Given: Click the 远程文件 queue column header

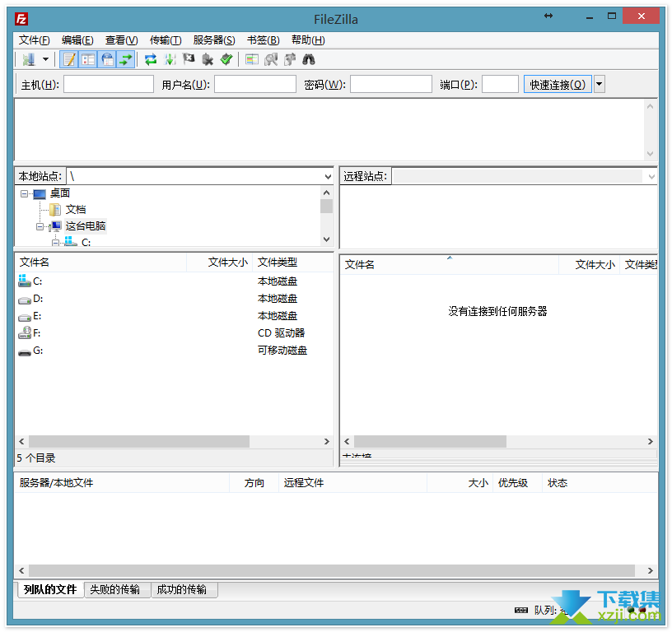Looking at the screenshot, I should pyautogui.click(x=352, y=483).
